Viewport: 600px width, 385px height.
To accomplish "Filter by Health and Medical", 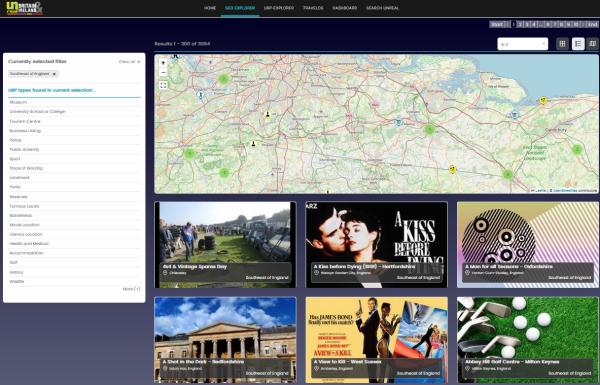I will [x=74, y=244].
